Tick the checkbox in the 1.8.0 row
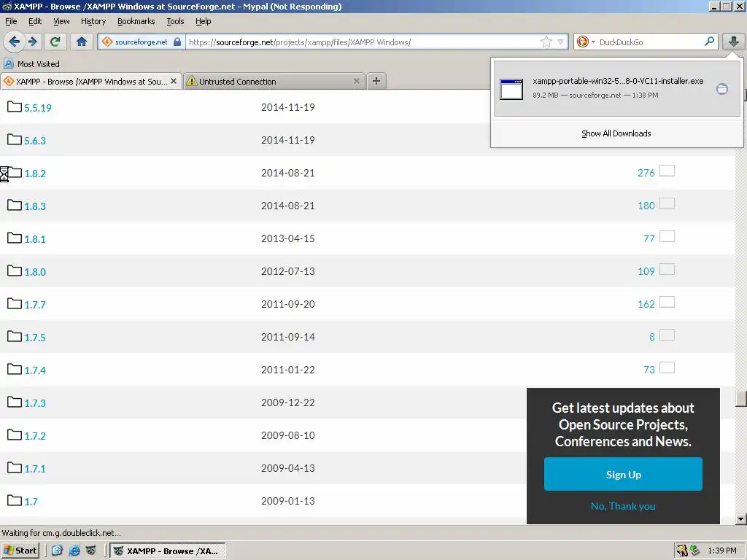Viewport: 747px width, 560px height. 667,269
